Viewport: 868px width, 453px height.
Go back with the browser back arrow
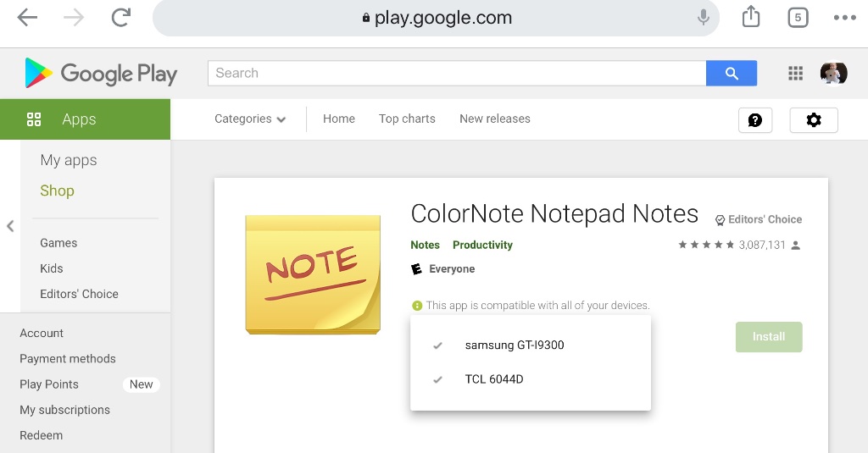[27, 18]
